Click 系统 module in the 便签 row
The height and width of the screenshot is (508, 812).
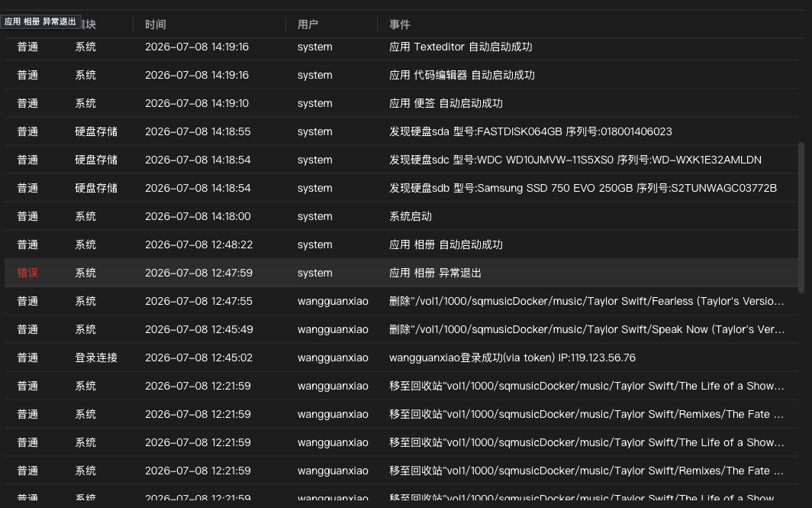click(x=85, y=103)
